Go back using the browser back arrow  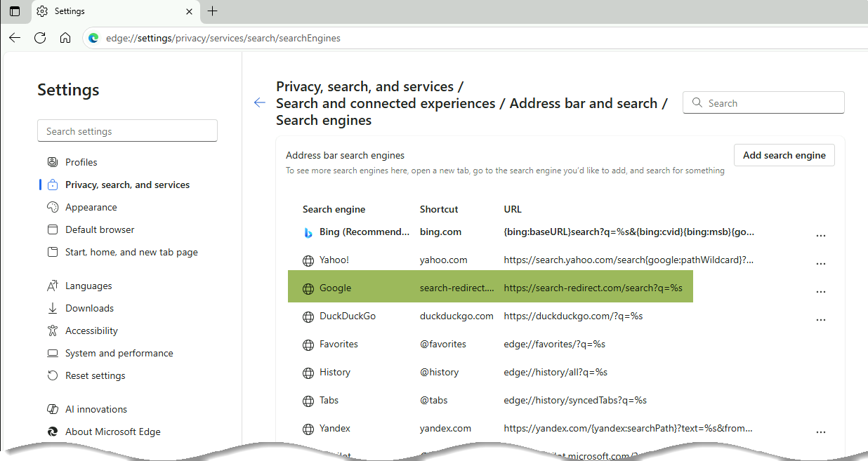point(15,38)
